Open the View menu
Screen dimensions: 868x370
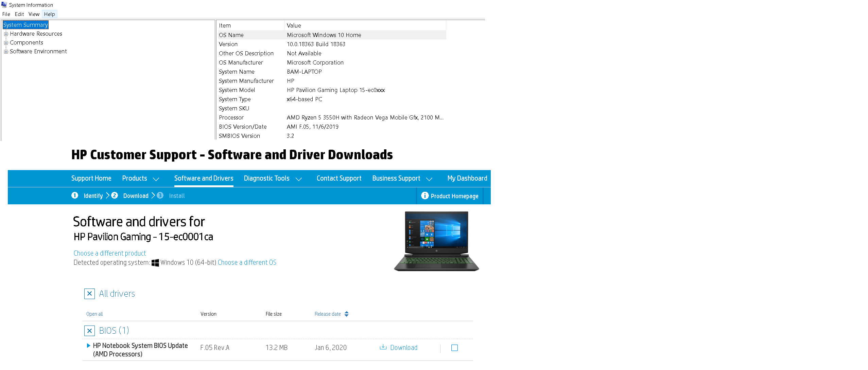point(34,14)
